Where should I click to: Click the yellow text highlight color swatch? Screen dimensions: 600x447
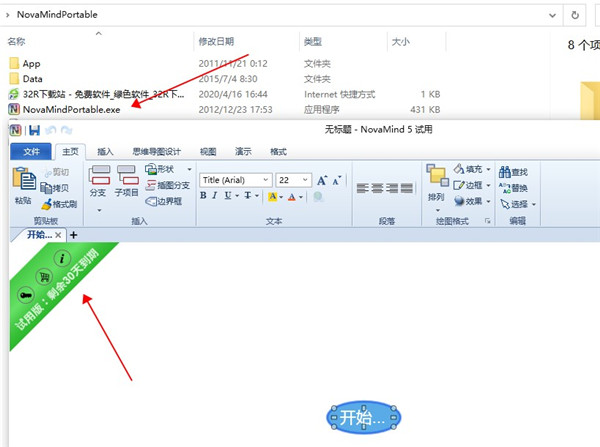(x=272, y=197)
